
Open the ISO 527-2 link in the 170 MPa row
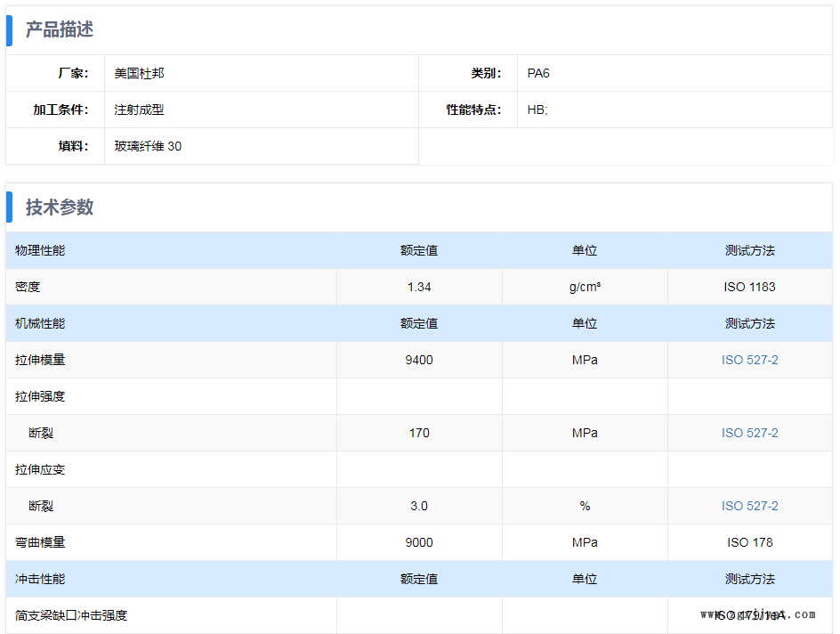[749, 433]
